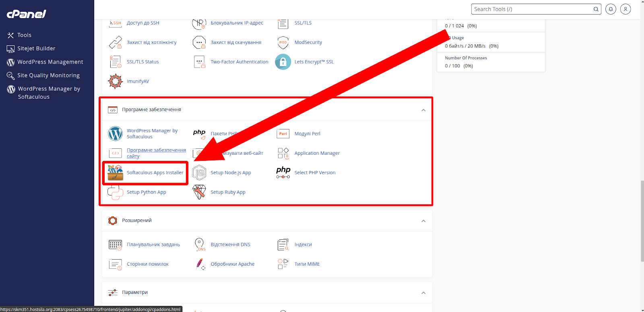The width and height of the screenshot is (644, 312).
Task: Open the Програмне забезпечення сайту link
Action: pos(156,153)
